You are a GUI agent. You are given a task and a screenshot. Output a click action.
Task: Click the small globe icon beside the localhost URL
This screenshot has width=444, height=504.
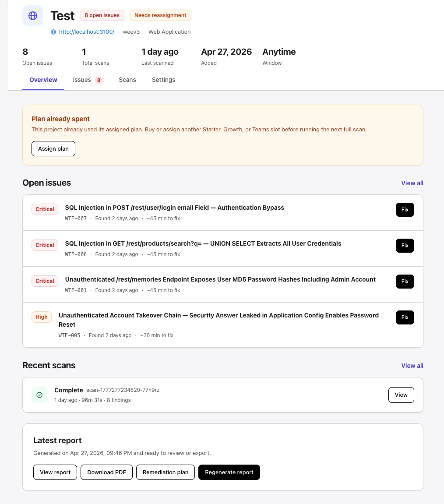click(x=53, y=32)
